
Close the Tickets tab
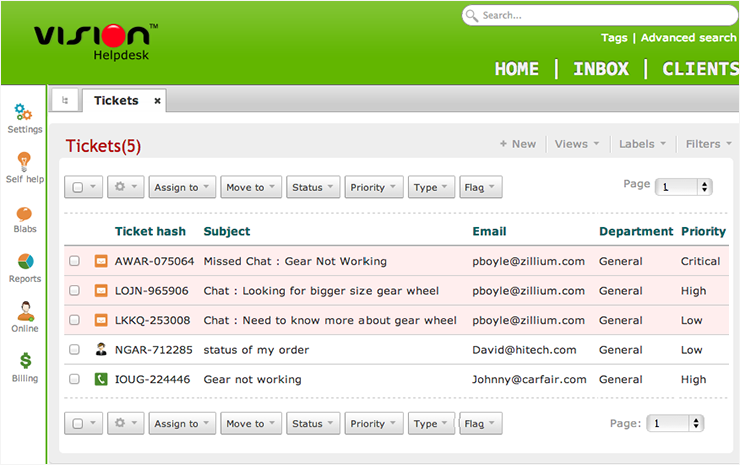click(x=158, y=101)
